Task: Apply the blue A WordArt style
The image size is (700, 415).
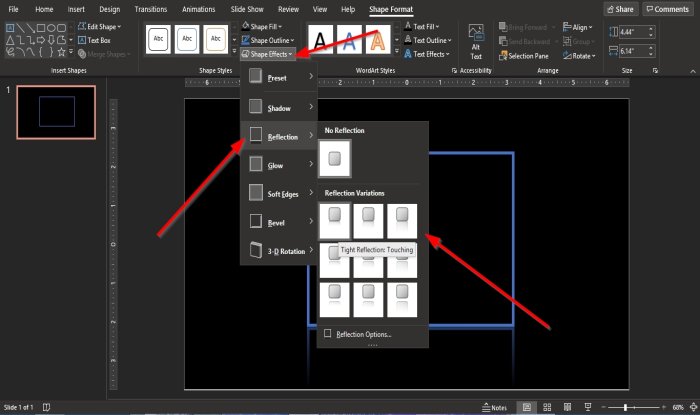Action: 349,40
